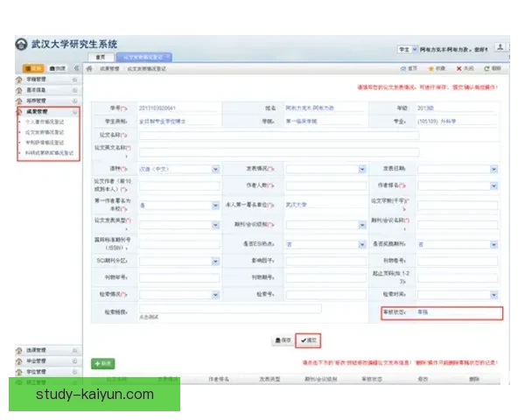Open 专利获得情况登记 in sidebar
The height and width of the screenshot is (420, 525).
(x=45, y=143)
